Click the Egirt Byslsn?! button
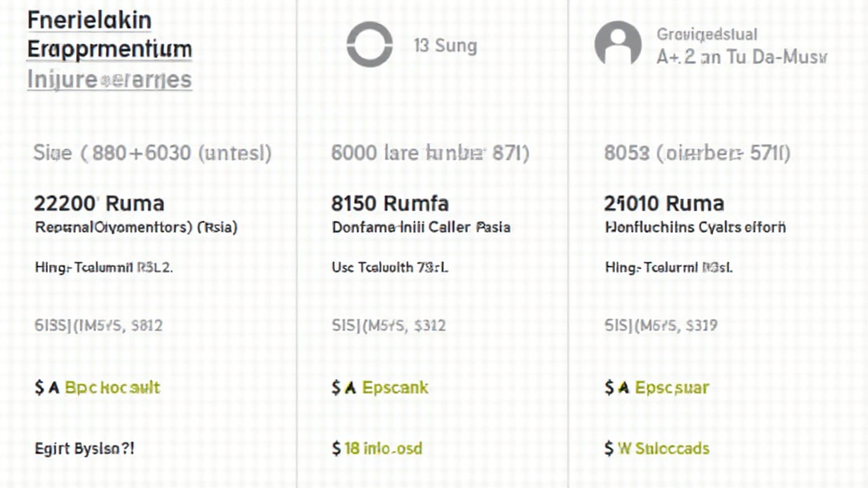This screenshot has height=488, width=868. click(x=84, y=448)
